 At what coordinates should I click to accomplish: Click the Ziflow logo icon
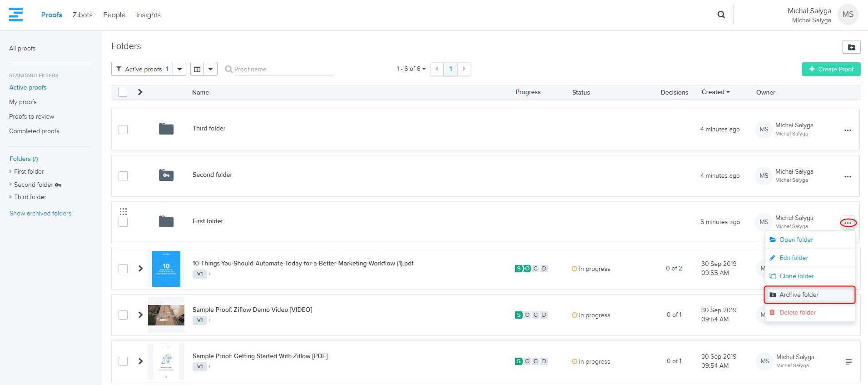(x=16, y=15)
